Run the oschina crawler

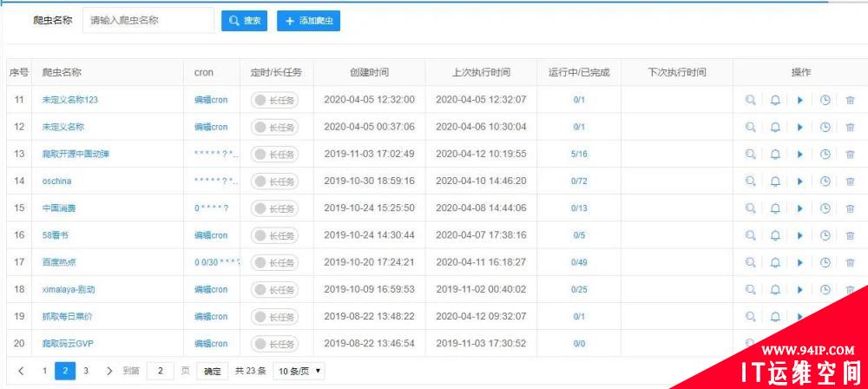[x=800, y=181]
